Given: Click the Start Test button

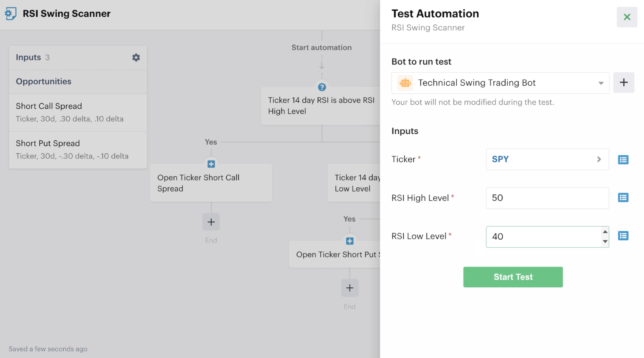Looking at the screenshot, I should tap(513, 277).
